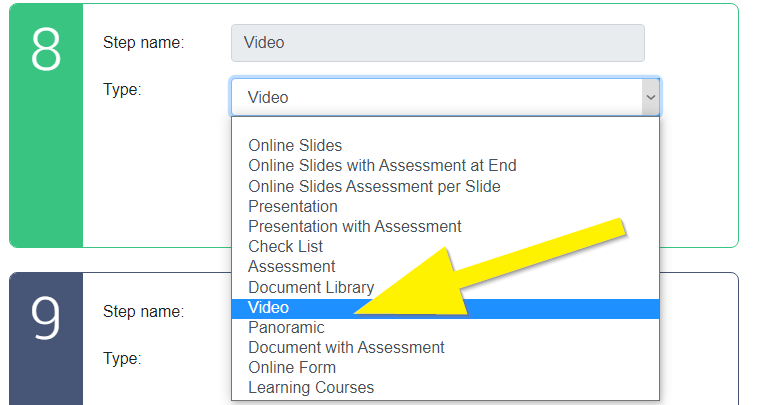Image resolution: width=759 pixels, height=405 pixels.
Task: Choose Document Library option
Action: point(311,287)
